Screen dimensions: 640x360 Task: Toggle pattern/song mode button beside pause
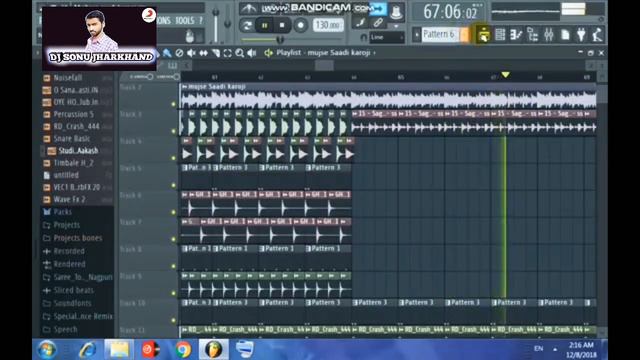247,25
